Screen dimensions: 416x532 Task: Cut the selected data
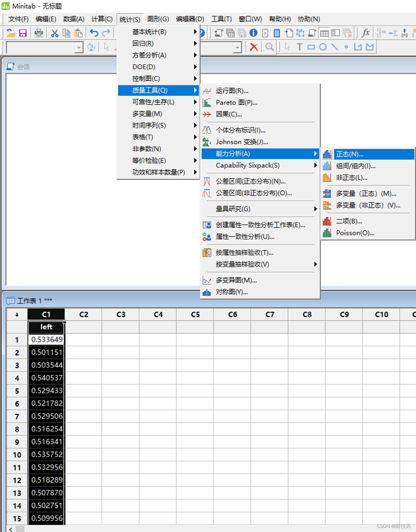54,33
